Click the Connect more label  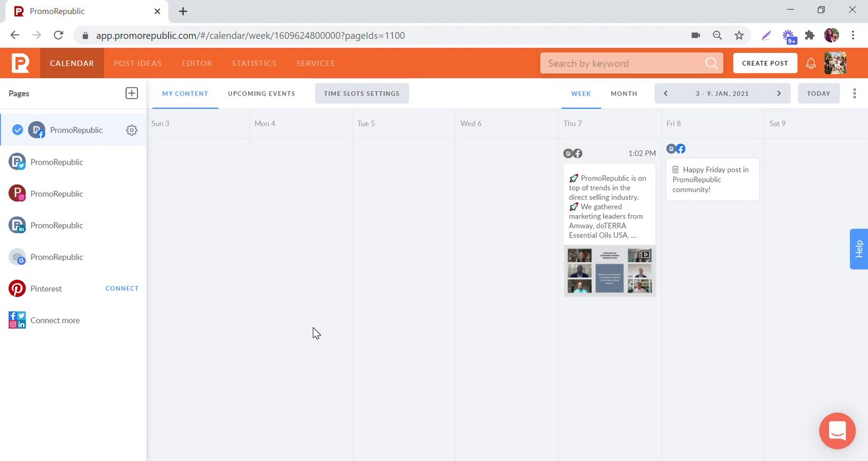55,320
